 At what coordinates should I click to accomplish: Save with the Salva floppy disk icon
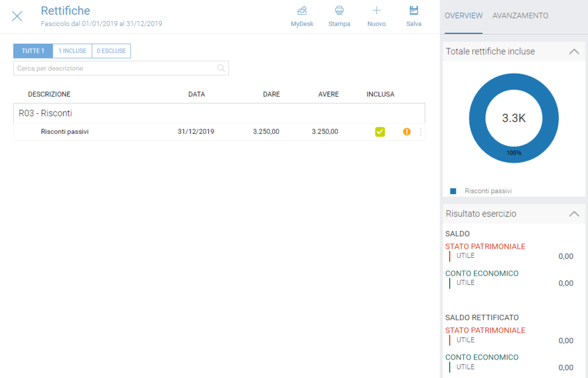tap(413, 10)
